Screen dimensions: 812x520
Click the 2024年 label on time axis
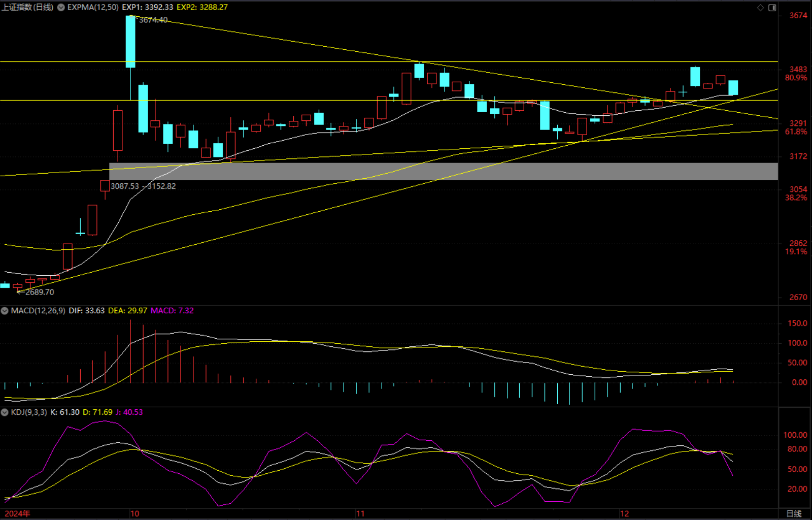click(x=17, y=513)
